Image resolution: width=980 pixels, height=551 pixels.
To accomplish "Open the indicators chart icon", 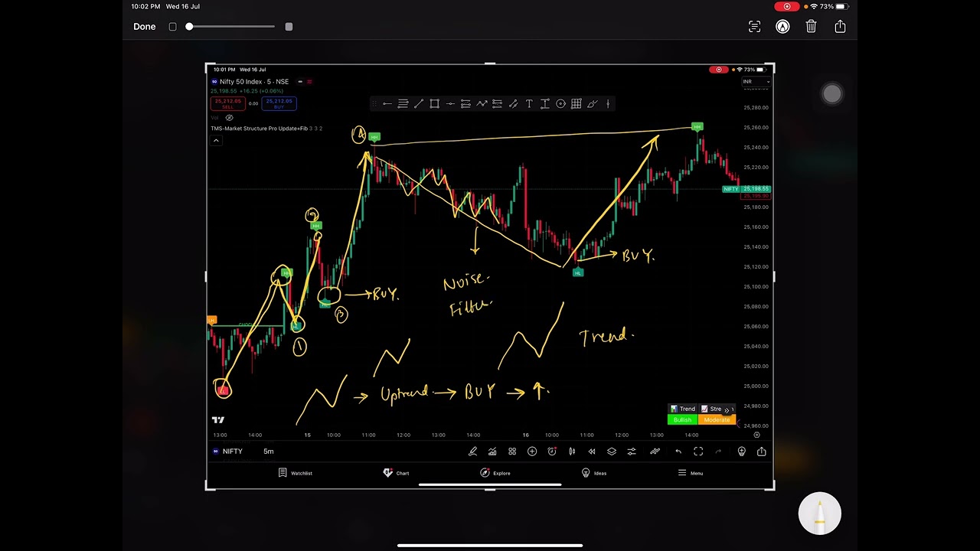I will pos(492,452).
